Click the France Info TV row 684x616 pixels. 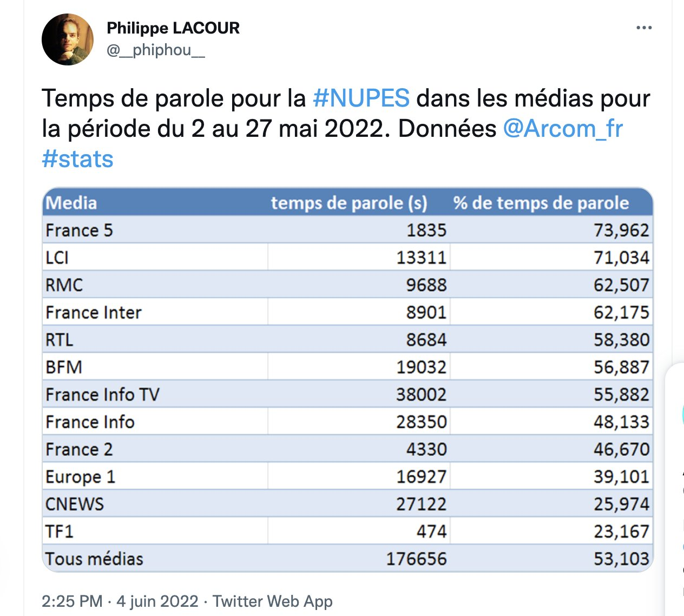tap(347, 394)
